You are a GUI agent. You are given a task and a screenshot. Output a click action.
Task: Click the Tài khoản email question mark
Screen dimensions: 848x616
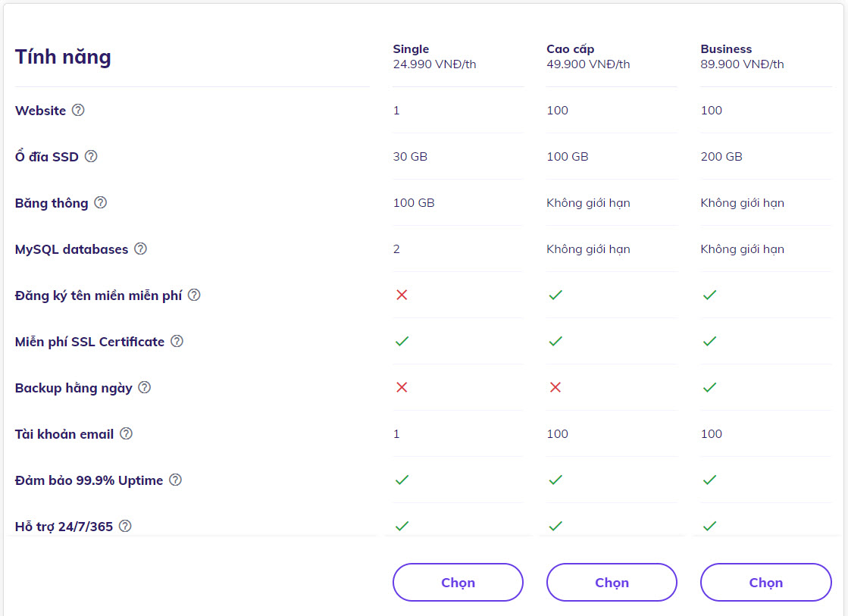coord(126,434)
